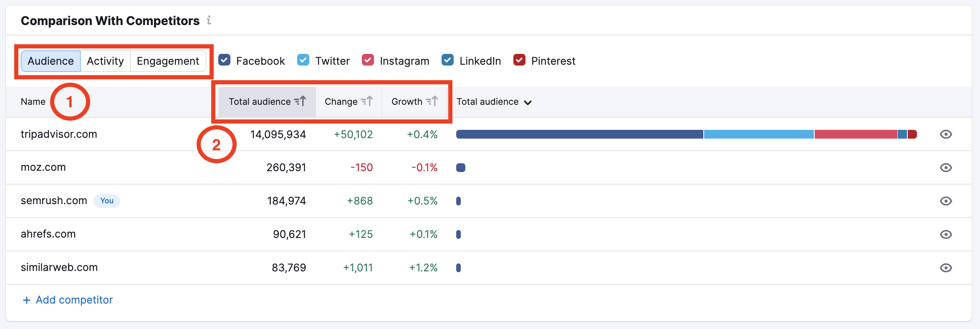Click the 184,974 total audience value
The height and width of the screenshot is (329, 980).
point(287,201)
